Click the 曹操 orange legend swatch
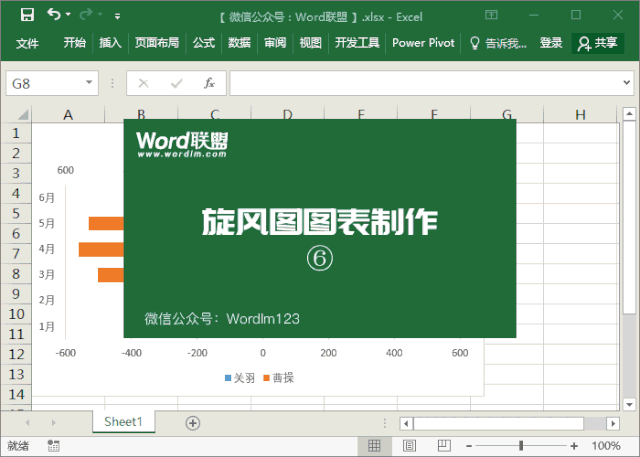Image resolution: width=640 pixels, height=457 pixels. [267, 378]
